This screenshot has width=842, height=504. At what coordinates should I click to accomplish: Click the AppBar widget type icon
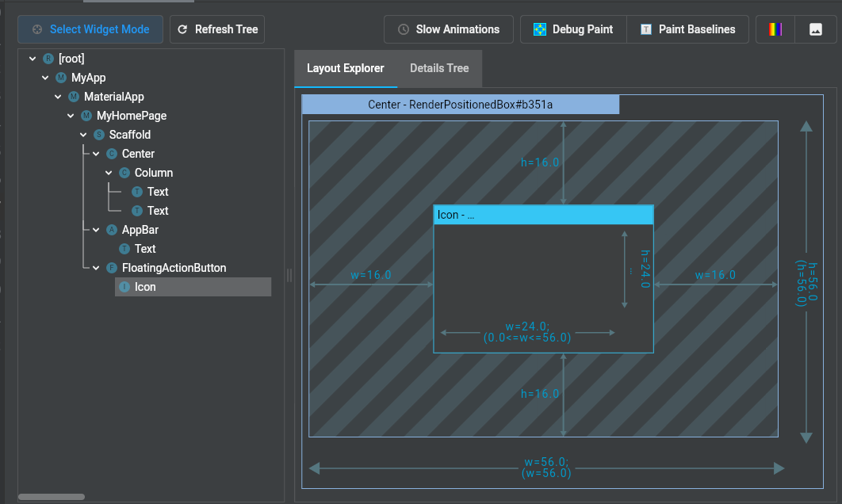click(112, 230)
